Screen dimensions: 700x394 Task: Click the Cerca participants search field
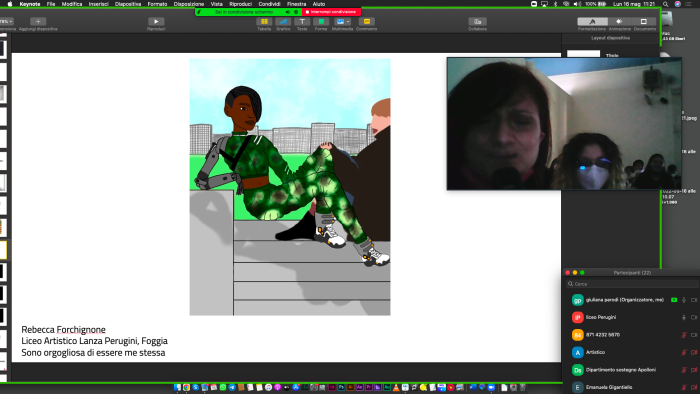(x=631, y=284)
